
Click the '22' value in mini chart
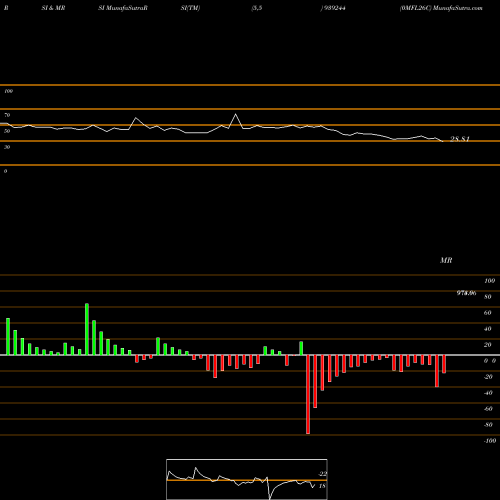(323, 474)
